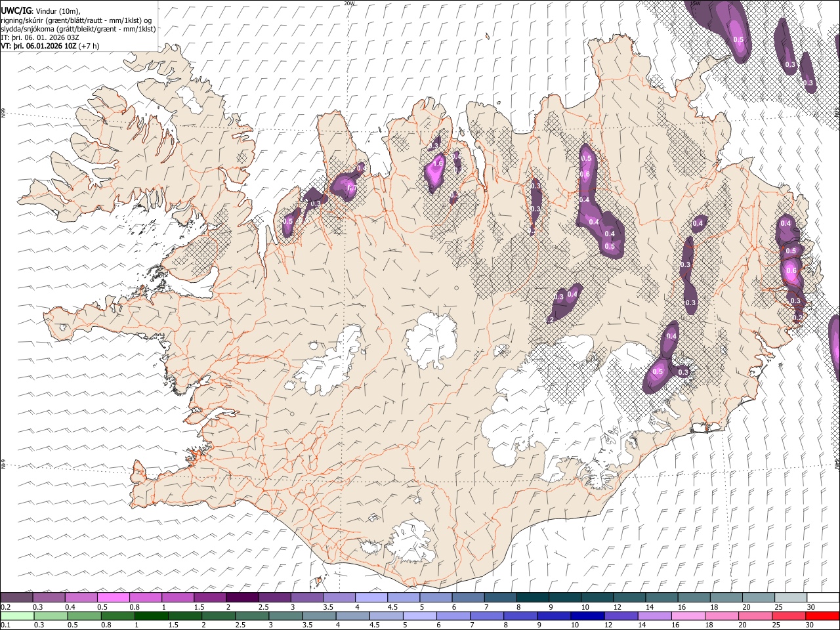Screen dimensions: 840x630
Task: Select the white 30 snow legend swatch
Action: click(x=822, y=598)
